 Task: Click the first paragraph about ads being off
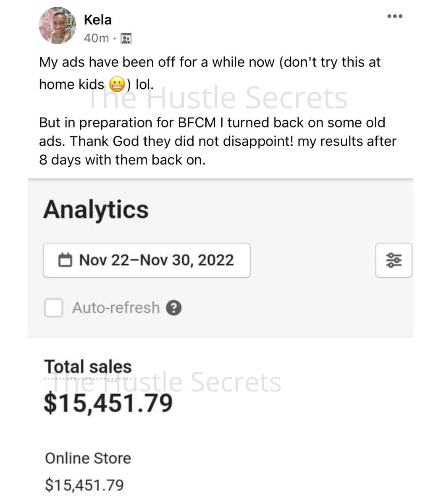(x=210, y=73)
